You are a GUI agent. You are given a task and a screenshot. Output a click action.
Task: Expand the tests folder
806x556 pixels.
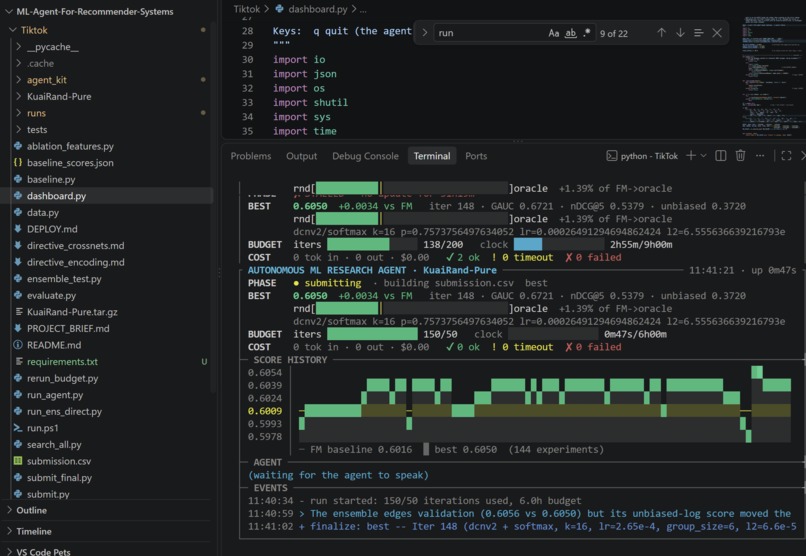36,129
